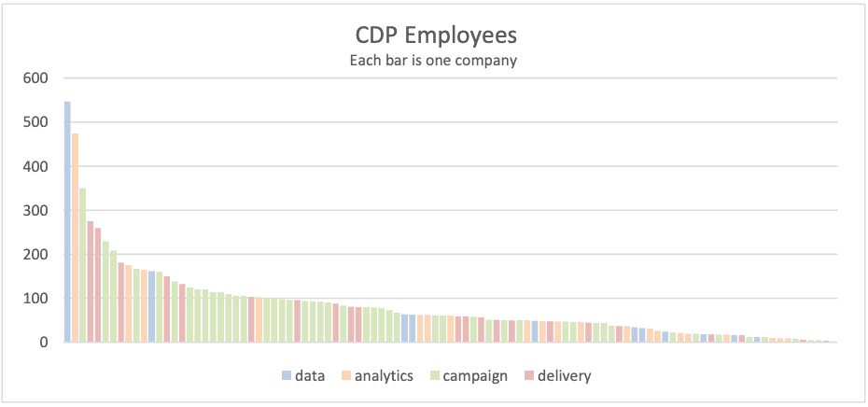Viewport: 868px width, 407px height.
Task: Click the 500 y-axis label
Action: pos(35,122)
